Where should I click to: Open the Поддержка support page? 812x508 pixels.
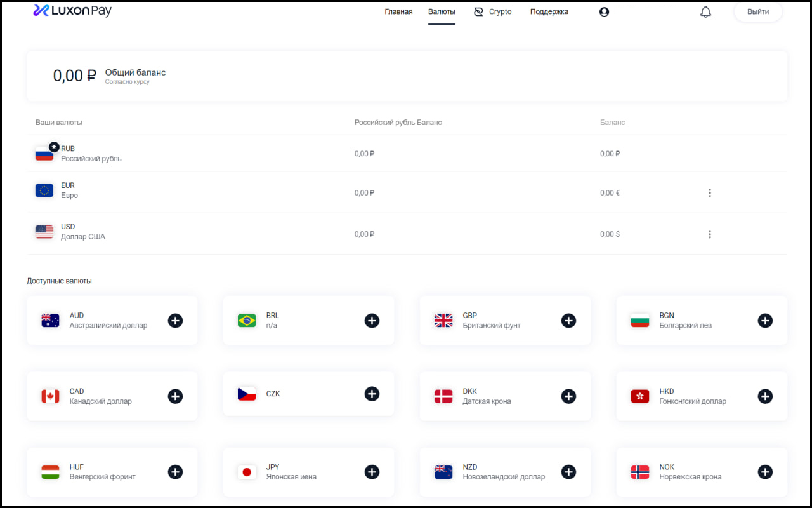point(549,12)
